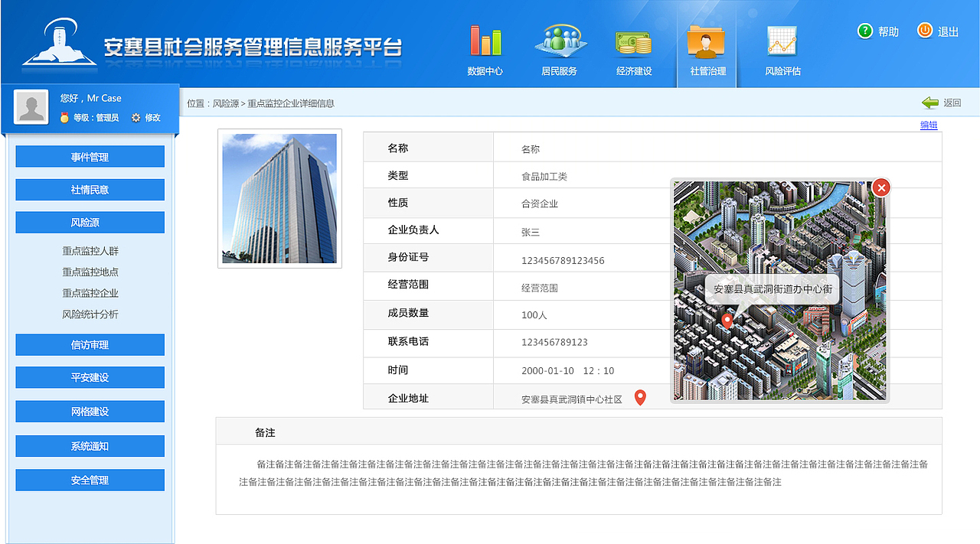Open the 经济建设 money icon
Image resolution: width=980 pixels, height=544 pixels.
pos(633,42)
